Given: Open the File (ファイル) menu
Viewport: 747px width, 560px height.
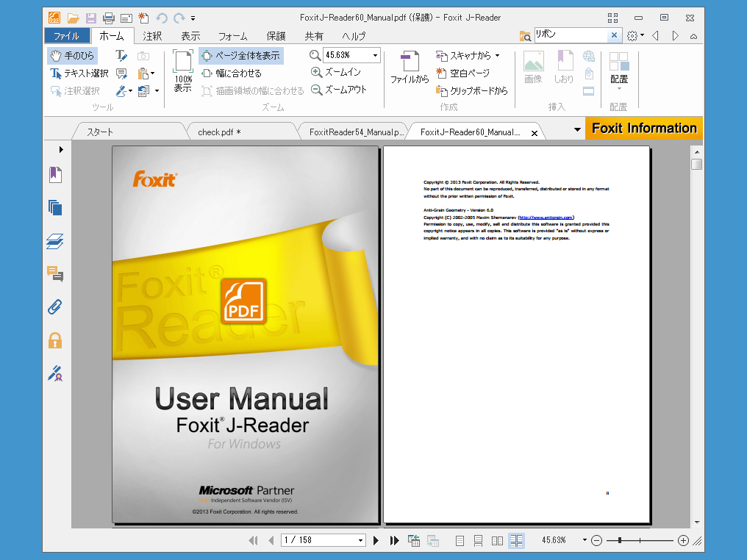Looking at the screenshot, I should pos(67,36).
